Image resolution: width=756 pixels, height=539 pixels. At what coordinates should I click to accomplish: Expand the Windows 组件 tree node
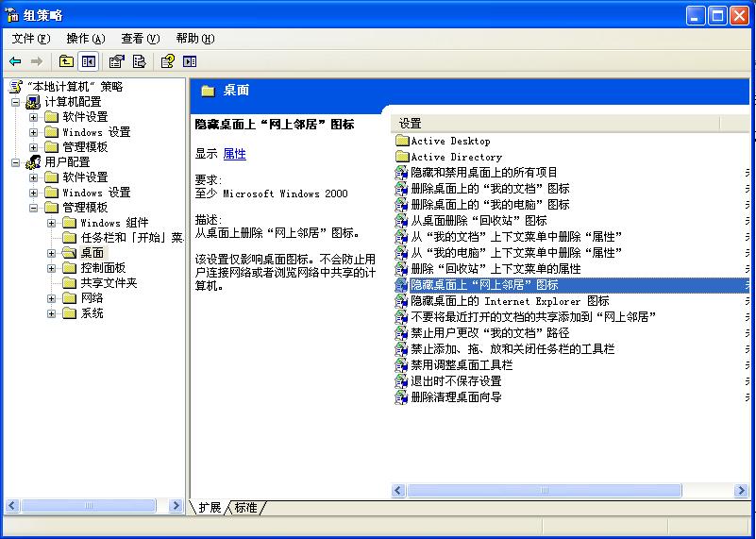52,223
